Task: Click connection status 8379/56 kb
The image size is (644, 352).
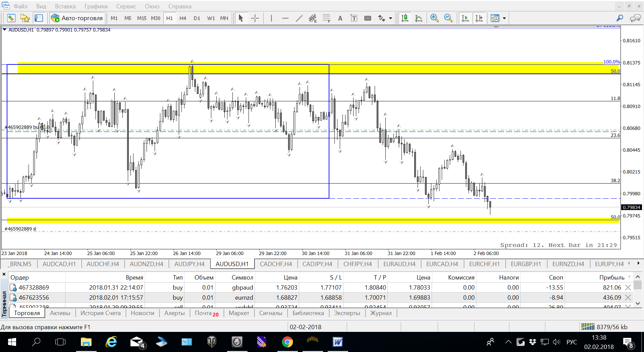Action: (604, 327)
